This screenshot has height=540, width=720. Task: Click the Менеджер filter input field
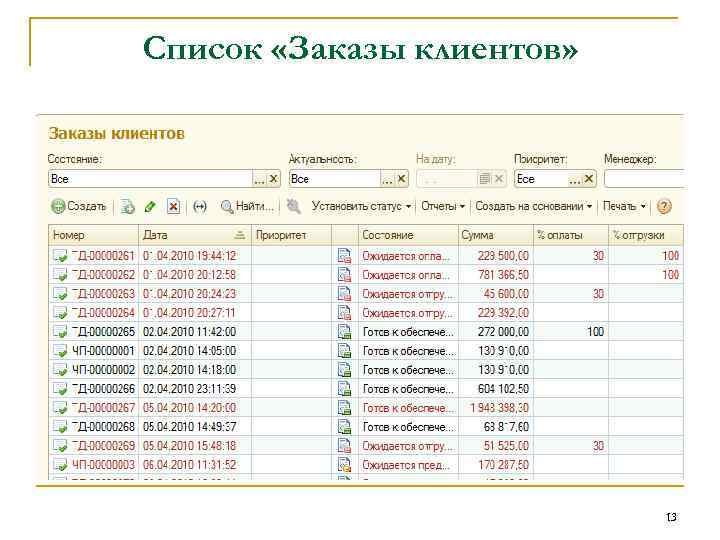644,179
